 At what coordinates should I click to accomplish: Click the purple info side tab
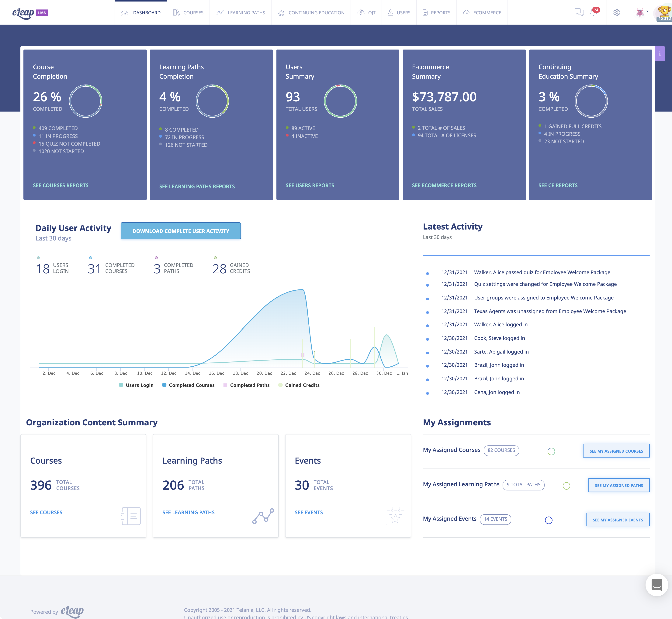[x=660, y=54]
